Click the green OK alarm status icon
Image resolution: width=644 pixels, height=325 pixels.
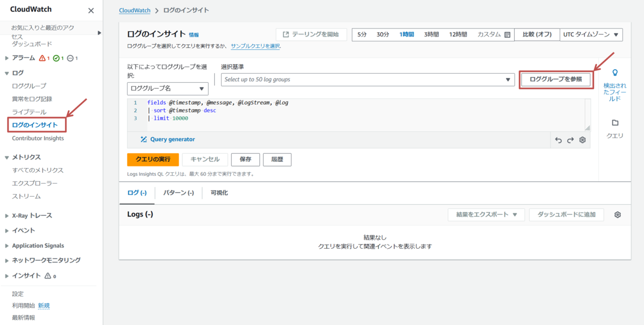coord(56,58)
